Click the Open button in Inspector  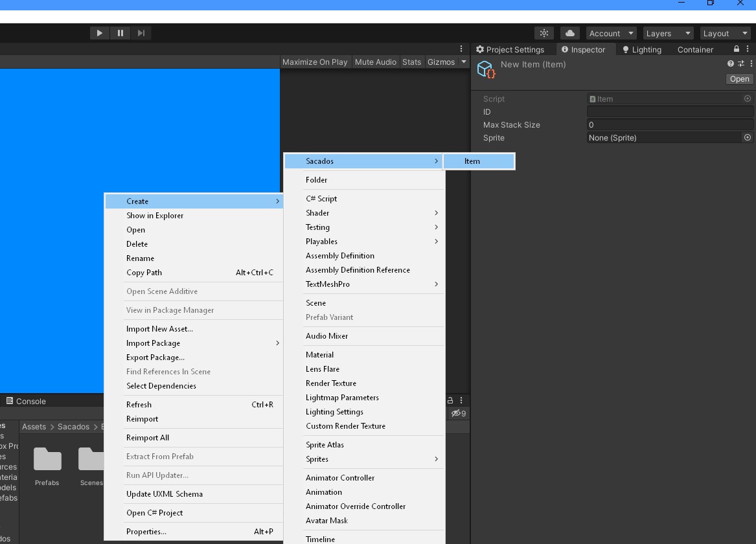[740, 79]
